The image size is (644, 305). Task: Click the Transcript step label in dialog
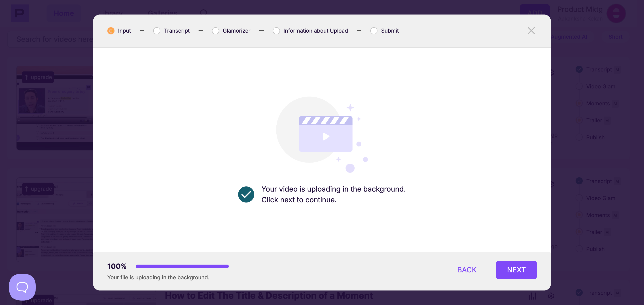click(177, 31)
